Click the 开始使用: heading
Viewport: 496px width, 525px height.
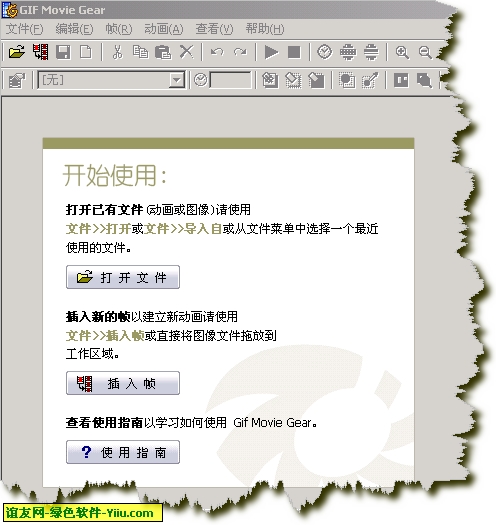pyautogui.click(x=115, y=175)
